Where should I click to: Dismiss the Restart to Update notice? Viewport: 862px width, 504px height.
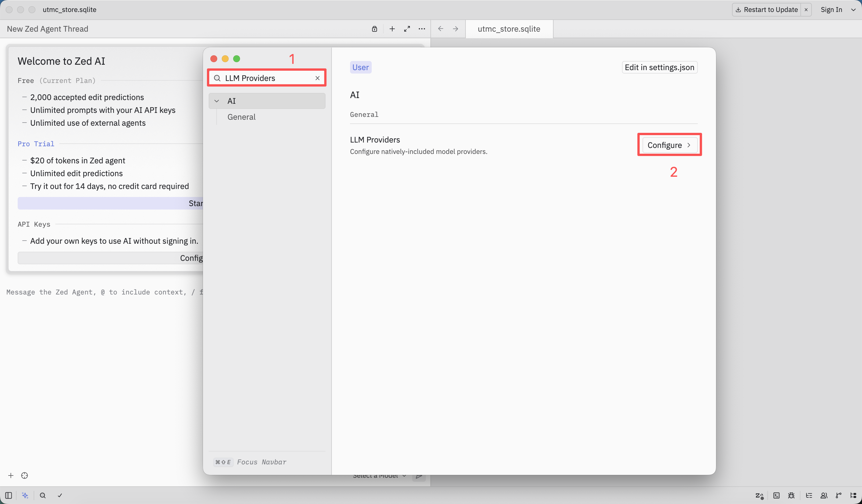coord(806,10)
